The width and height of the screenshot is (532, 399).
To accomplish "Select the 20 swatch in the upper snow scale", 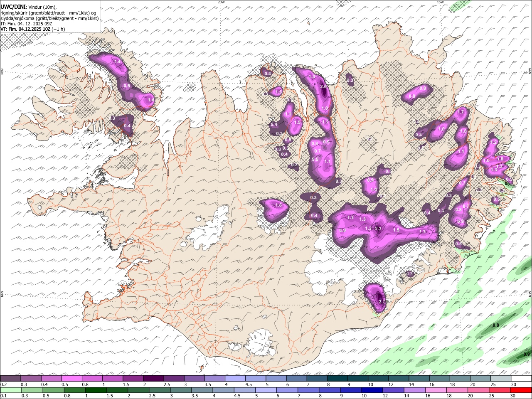I will pos(480,378).
